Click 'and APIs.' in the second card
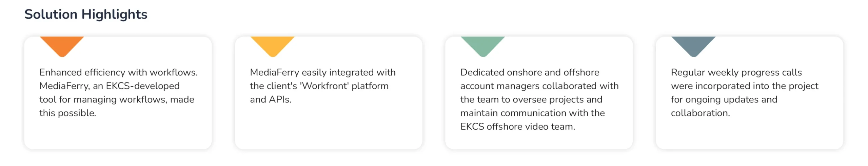Viewport: 868px width, 166px height. [271, 99]
